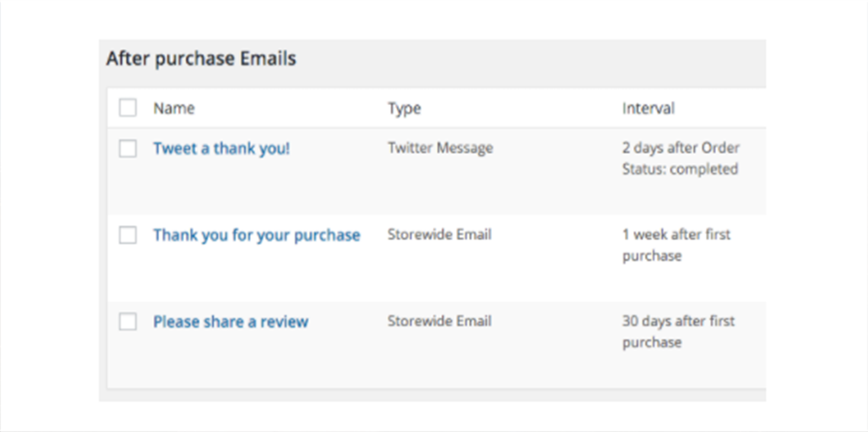Select the Thank you for your purchase checkbox
This screenshot has width=868, height=432.
(x=128, y=235)
